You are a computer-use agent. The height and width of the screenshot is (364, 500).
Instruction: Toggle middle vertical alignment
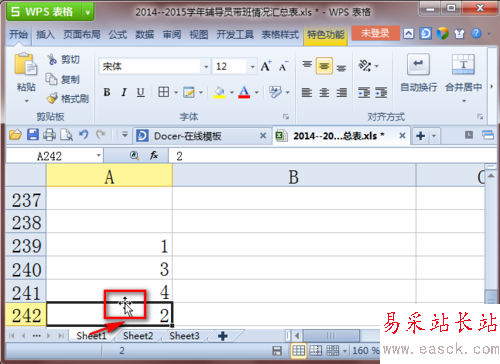pyautogui.click(x=324, y=66)
